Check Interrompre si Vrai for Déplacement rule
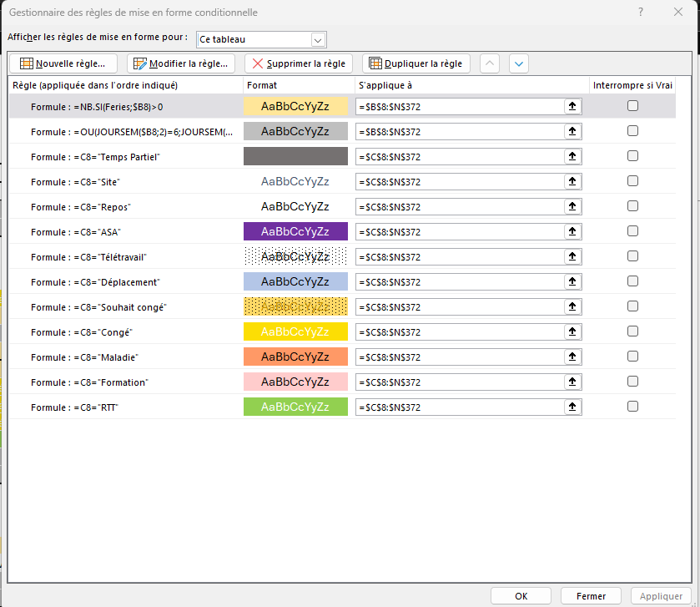Screen dimensions: 700x607 click(632, 281)
